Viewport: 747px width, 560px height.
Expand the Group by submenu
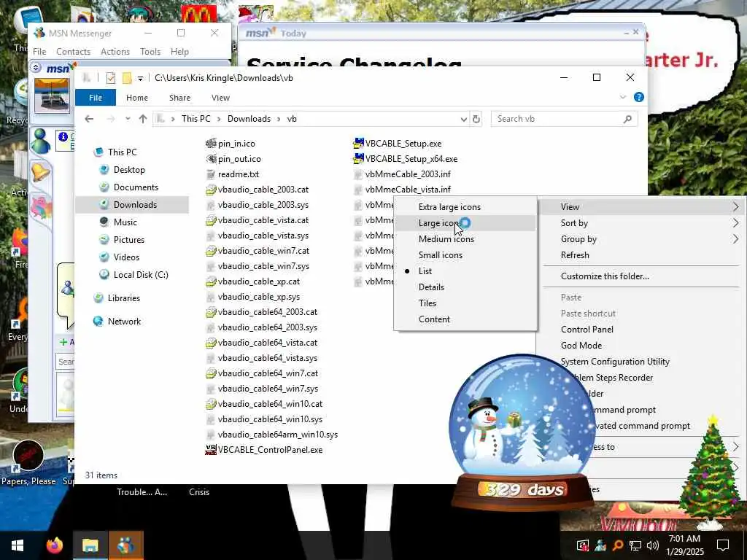point(642,239)
